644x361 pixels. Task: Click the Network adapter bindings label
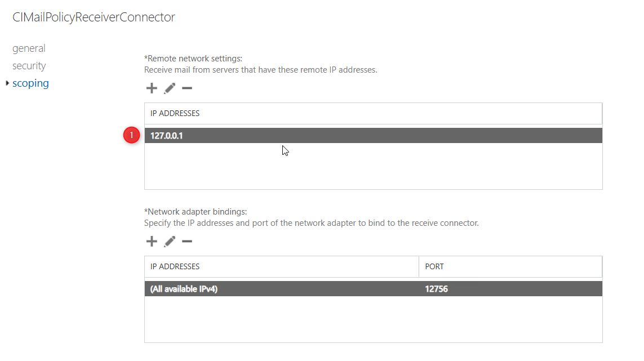pyautogui.click(x=196, y=212)
